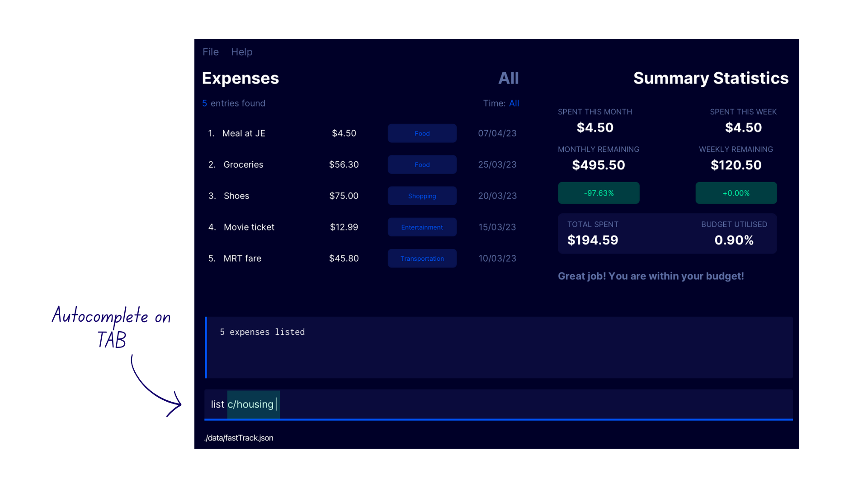Select the Shoes expense name
The width and height of the screenshot is (868, 488).
click(x=236, y=196)
